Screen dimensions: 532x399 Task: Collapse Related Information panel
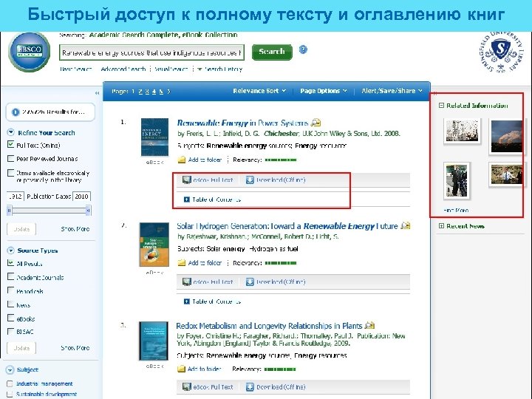click(x=441, y=106)
